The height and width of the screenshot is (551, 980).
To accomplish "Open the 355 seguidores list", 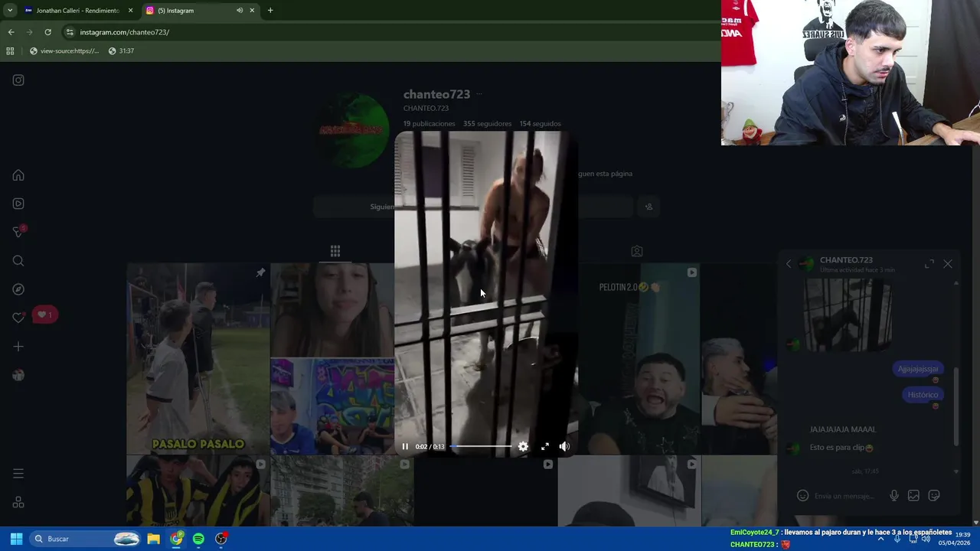I will point(487,123).
